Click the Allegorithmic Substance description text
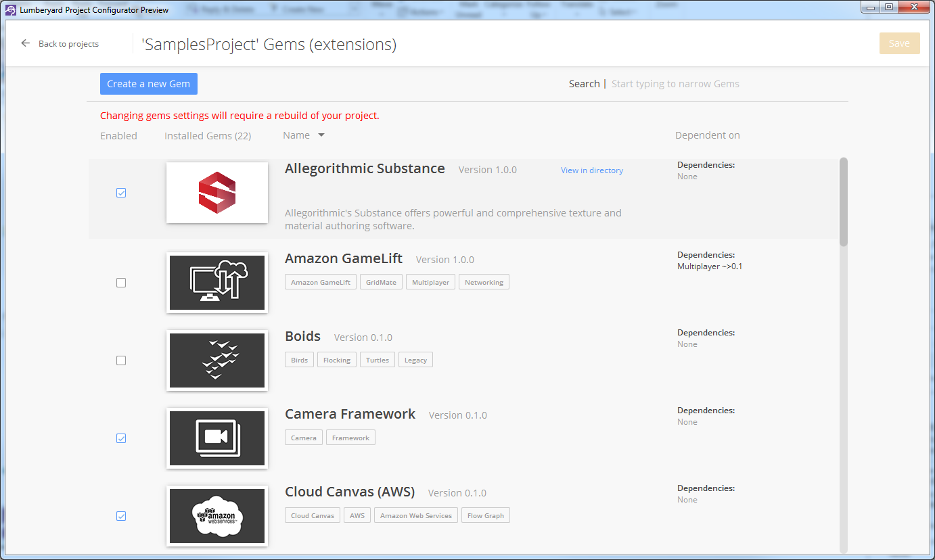Image resolution: width=935 pixels, height=560 pixels. [x=453, y=219]
